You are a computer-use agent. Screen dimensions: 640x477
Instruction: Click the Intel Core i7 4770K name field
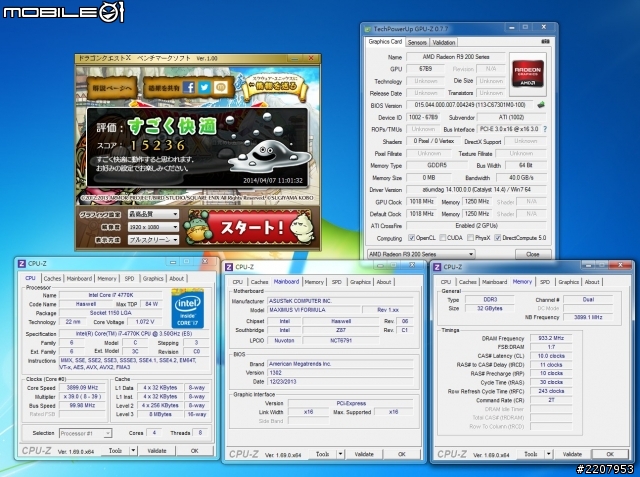111,295
